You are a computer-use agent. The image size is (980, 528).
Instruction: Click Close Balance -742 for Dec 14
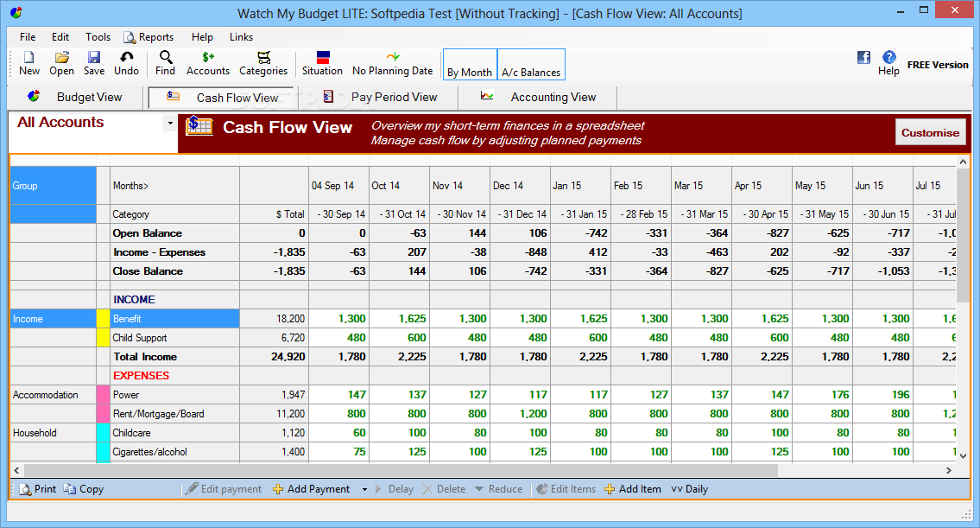click(520, 270)
